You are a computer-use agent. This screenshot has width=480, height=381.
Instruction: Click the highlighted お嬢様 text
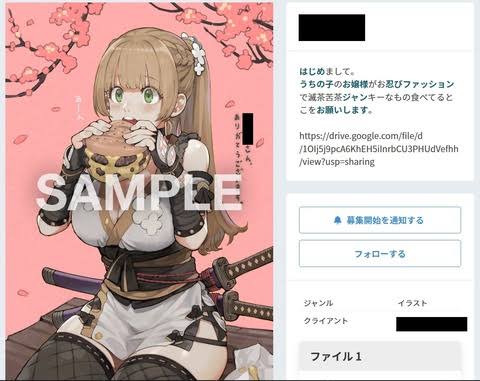click(x=355, y=84)
